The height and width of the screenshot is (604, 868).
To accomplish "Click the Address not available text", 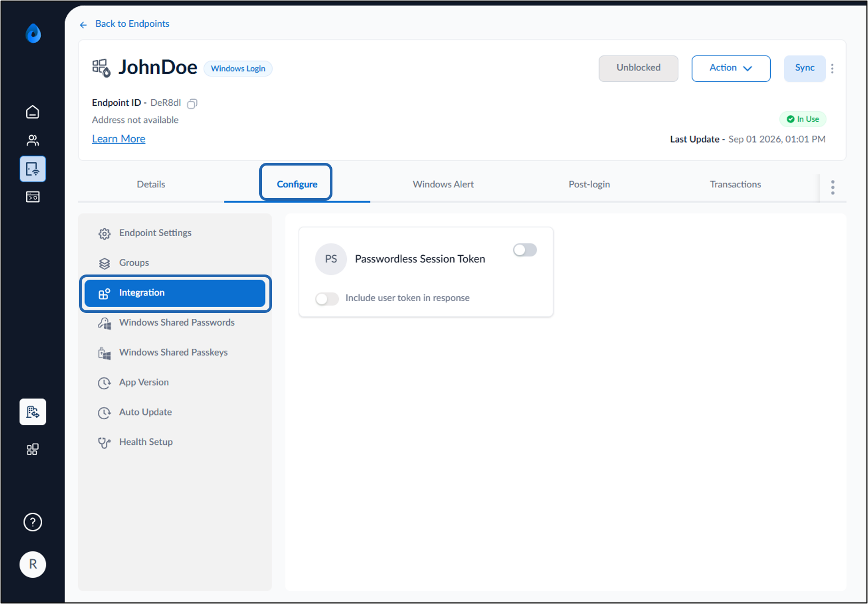I will pos(135,120).
